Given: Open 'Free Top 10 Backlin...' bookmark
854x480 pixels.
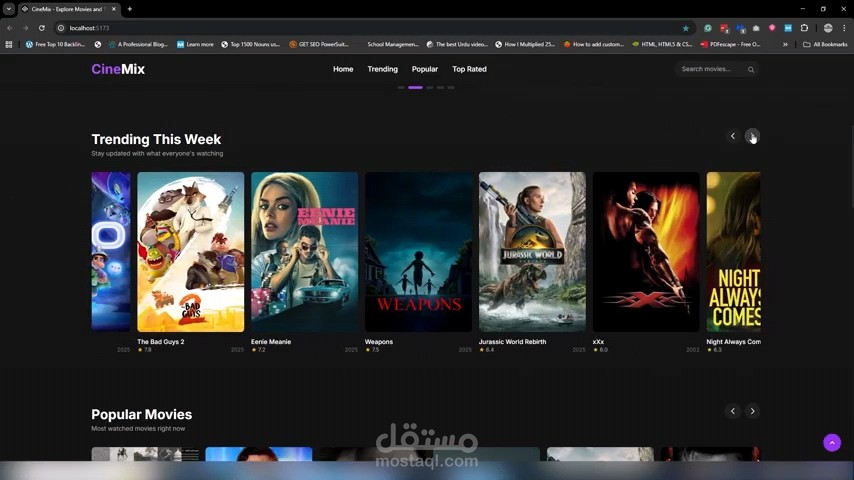Looking at the screenshot, I should point(56,45).
